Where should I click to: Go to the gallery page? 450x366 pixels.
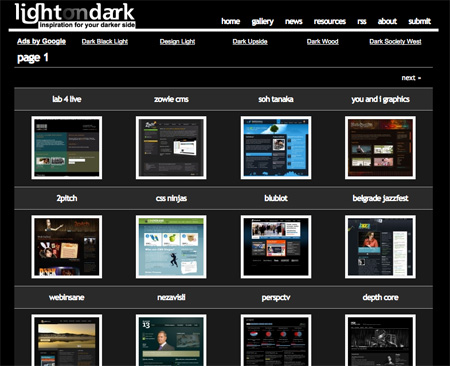coord(263,22)
